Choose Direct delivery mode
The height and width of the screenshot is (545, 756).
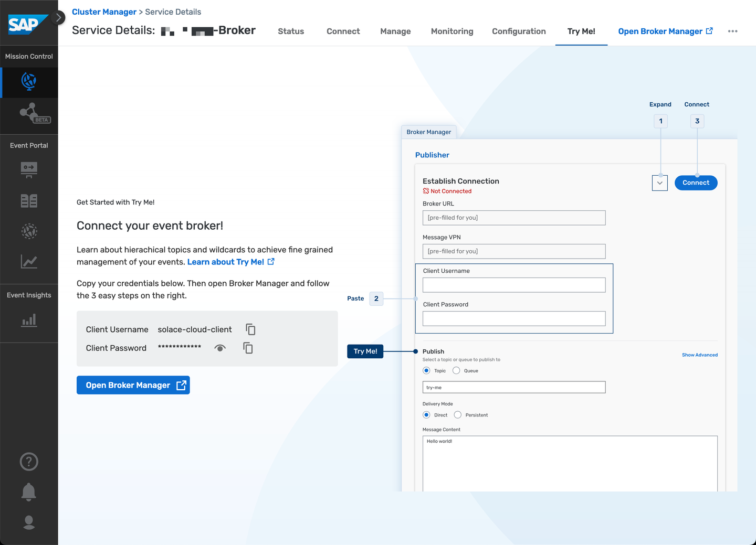(426, 415)
